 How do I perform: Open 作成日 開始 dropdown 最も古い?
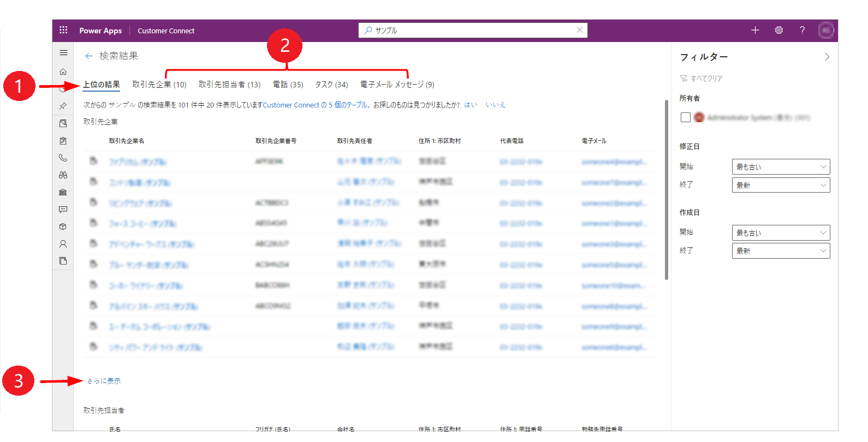click(781, 233)
